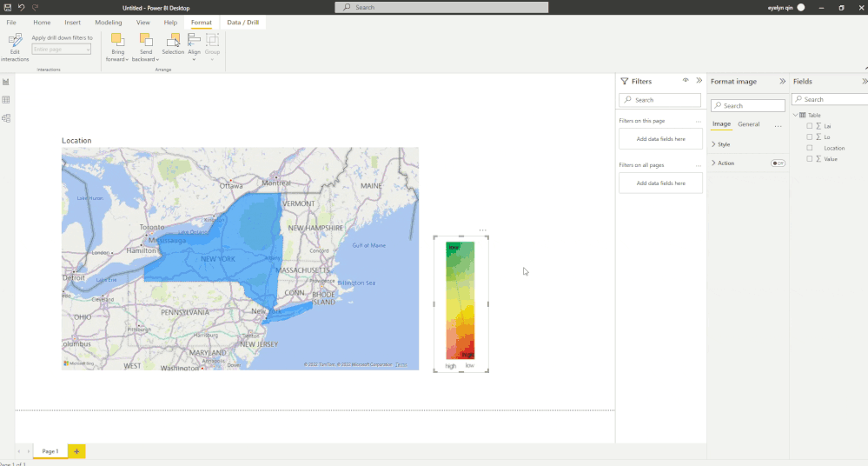Open the File menu
The height and width of the screenshot is (466, 868).
[x=11, y=23]
